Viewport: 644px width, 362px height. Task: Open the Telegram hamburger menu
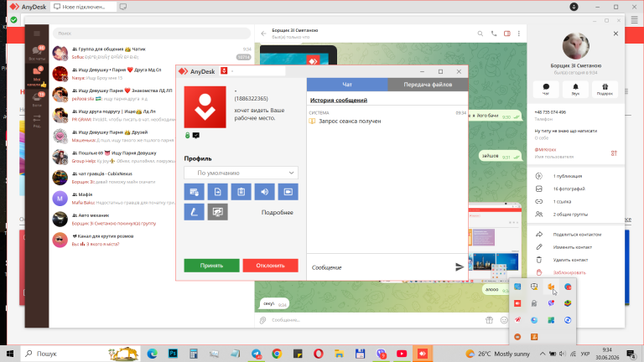pyautogui.click(x=37, y=34)
